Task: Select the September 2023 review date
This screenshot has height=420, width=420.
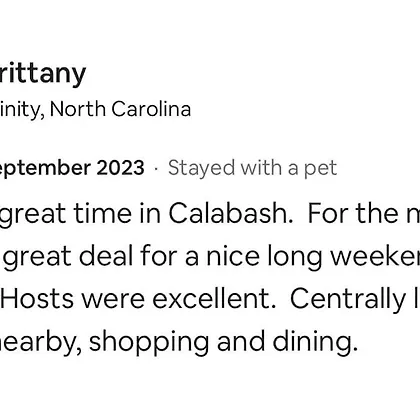Action: pyautogui.click(x=72, y=168)
